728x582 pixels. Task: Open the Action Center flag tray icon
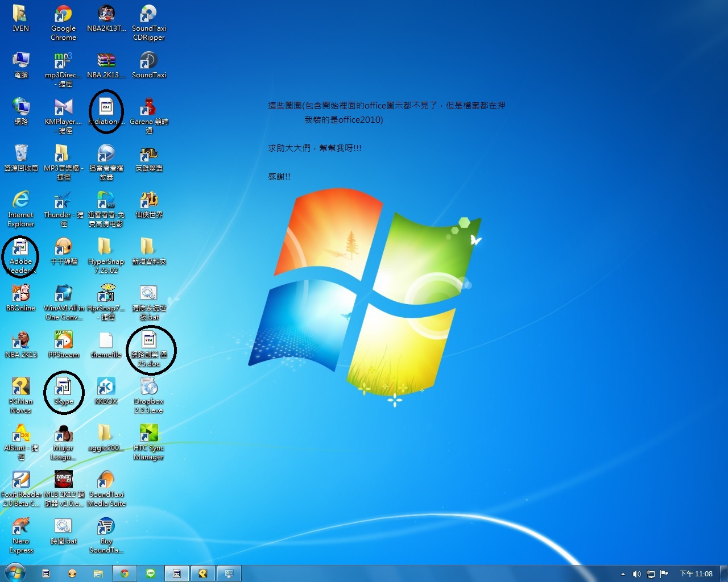pos(664,574)
